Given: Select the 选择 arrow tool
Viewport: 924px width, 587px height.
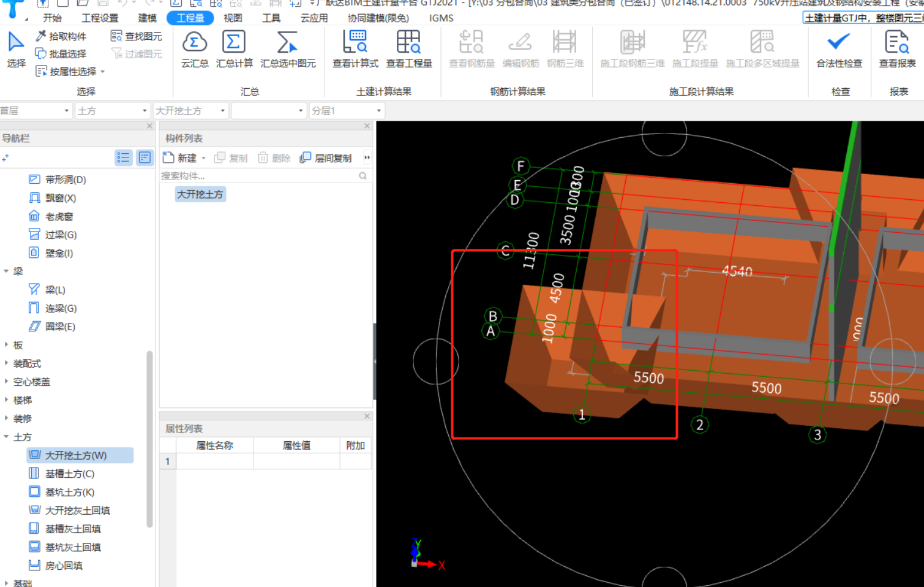Looking at the screenshot, I should click(16, 49).
